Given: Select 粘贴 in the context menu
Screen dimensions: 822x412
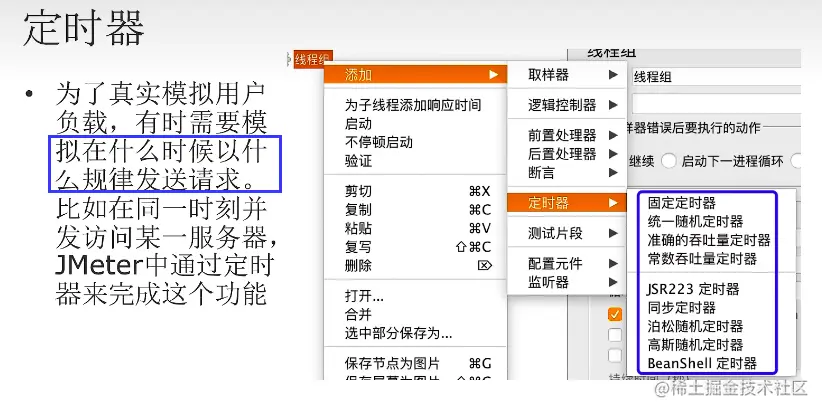Looking at the screenshot, I should click(416, 228).
